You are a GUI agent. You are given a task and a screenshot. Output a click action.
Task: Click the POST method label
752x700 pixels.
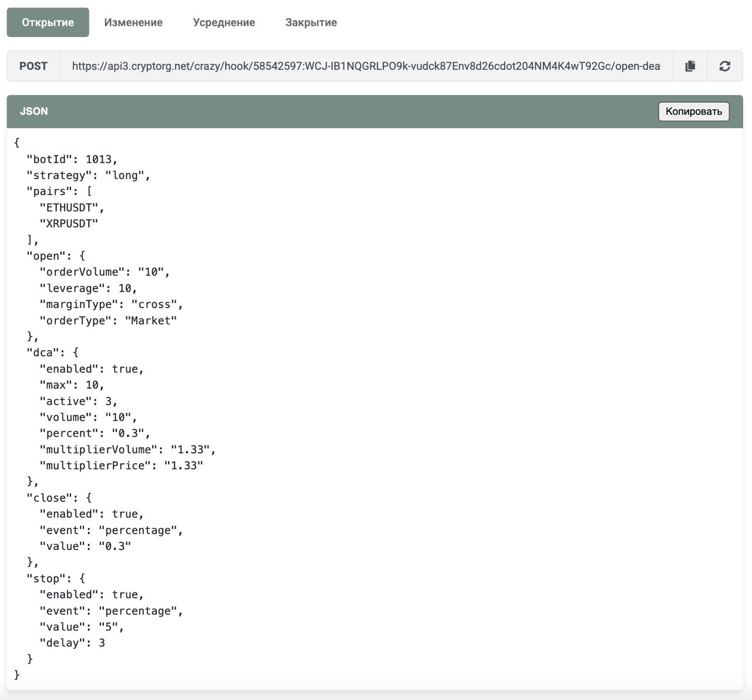click(x=33, y=66)
